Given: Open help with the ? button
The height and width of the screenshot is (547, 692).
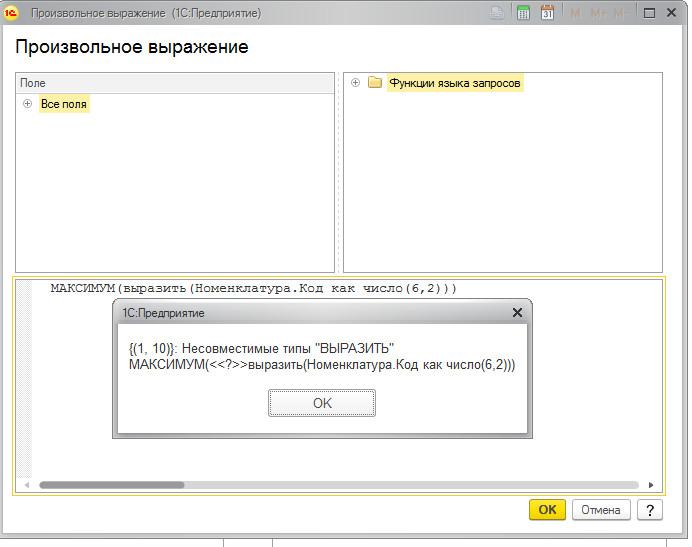Looking at the screenshot, I should click(650, 509).
